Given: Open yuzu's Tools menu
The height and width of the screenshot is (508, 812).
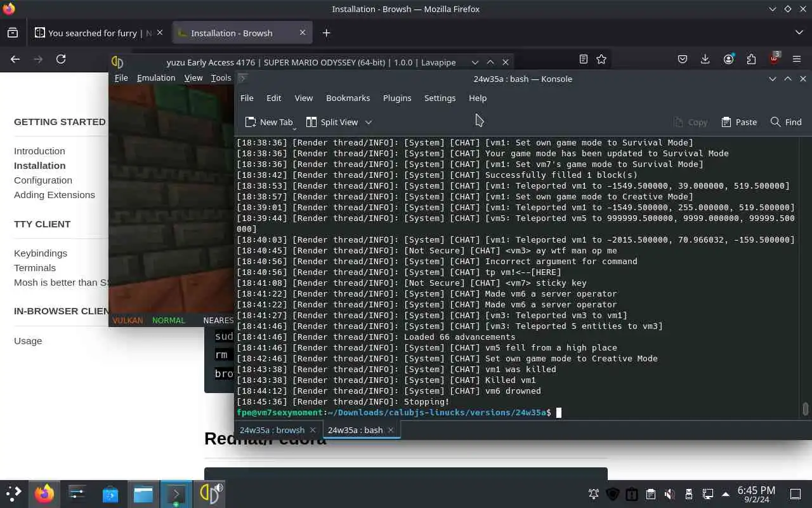Looking at the screenshot, I should pos(221,77).
